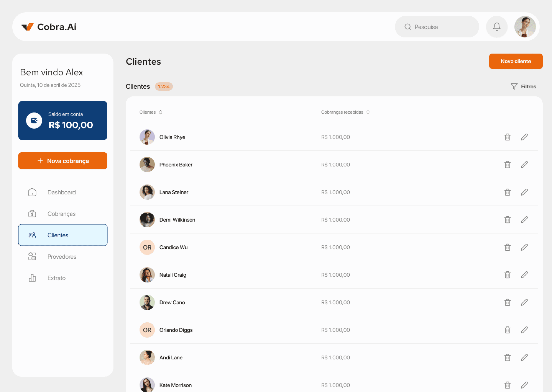The height and width of the screenshot is (392, 552).
Task: Open Dashboard in the sidebar
Action: [x=61, y=192]
